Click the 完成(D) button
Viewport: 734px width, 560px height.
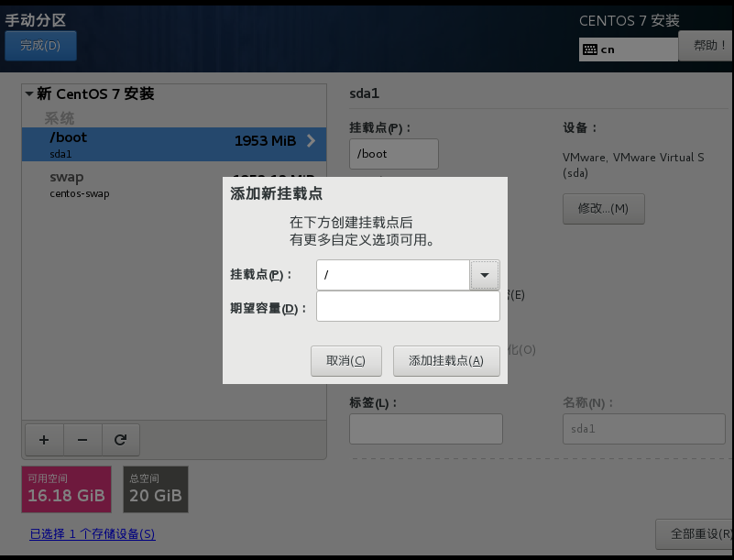click(40, 45)
